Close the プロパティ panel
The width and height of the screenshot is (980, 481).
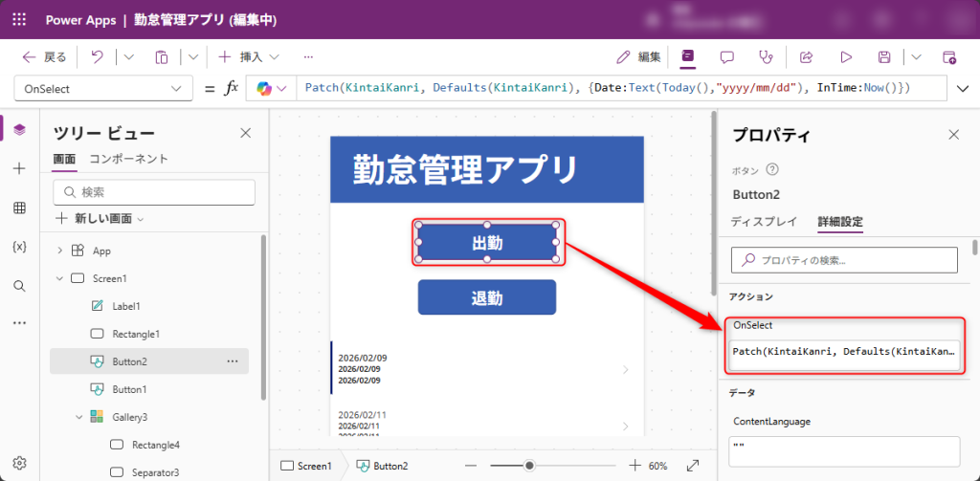[954, 134]
